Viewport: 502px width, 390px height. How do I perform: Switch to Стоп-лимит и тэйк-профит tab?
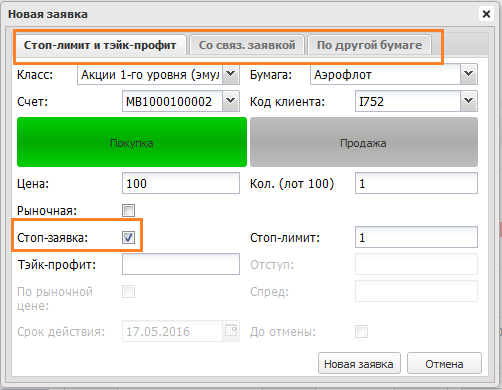coord(100,45)
